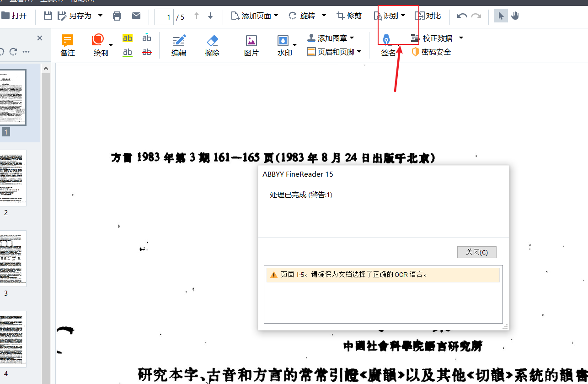Select the 修剪 crop tool
The image size is (588, 384).
pos(349,16)
